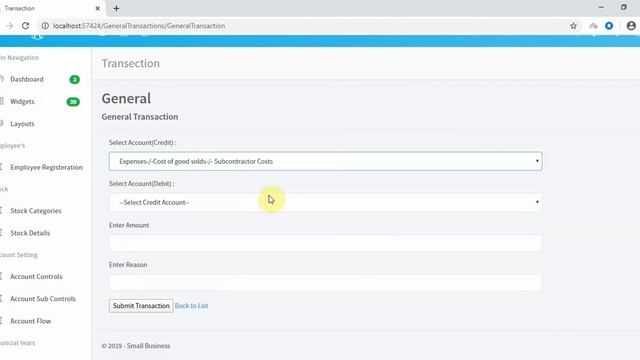Open Account Controls in sidebar

pos(36,276)
